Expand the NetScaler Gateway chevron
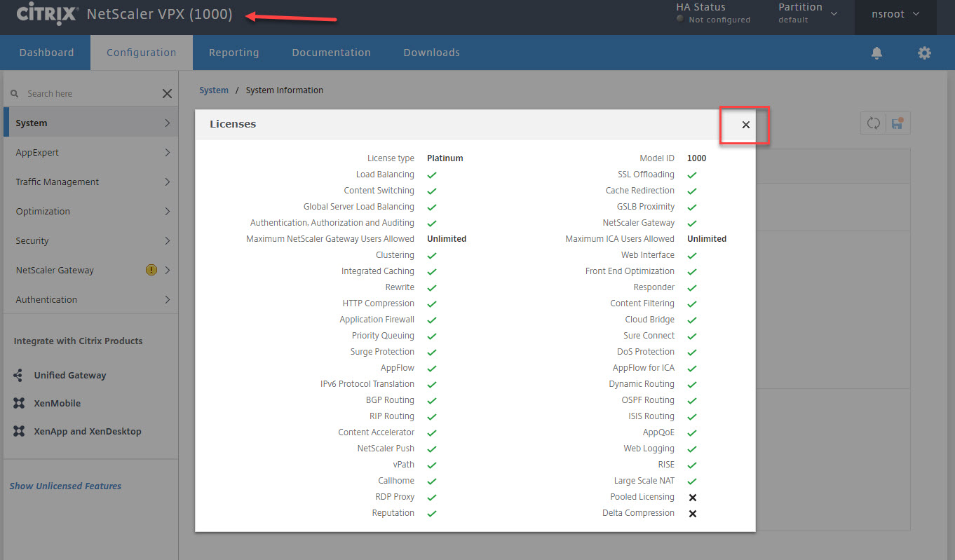This screenshot has width=955, height=560. pyautogui.click(x=167, y=270)
